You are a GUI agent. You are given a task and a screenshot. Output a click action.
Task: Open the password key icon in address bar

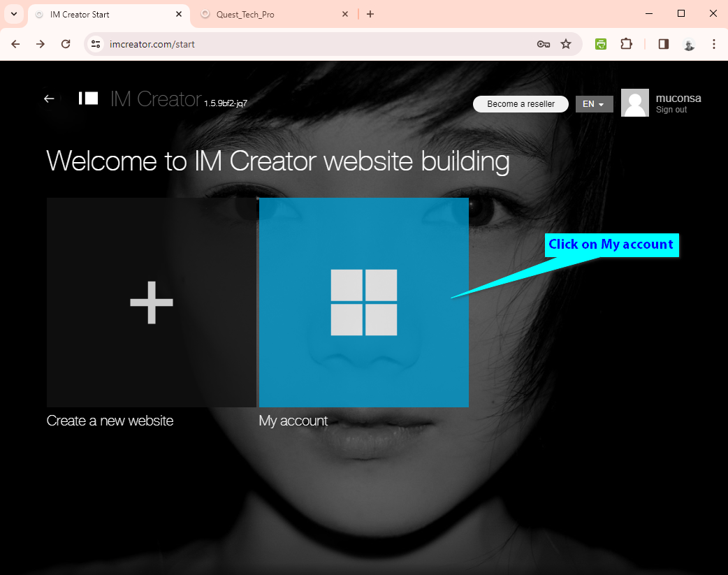[543, 44]
